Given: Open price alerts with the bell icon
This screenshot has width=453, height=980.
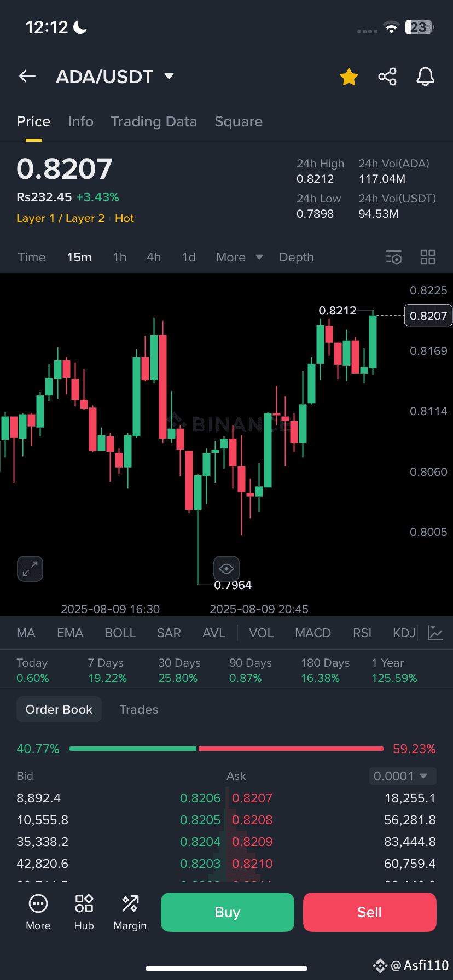Looking at the screenshot, I should pyautogui.click(x=426, y=77).
